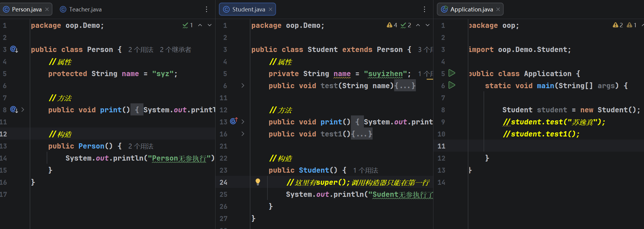
Task: Click the typo count indicator in Student.java
Action: pos(406,25)
